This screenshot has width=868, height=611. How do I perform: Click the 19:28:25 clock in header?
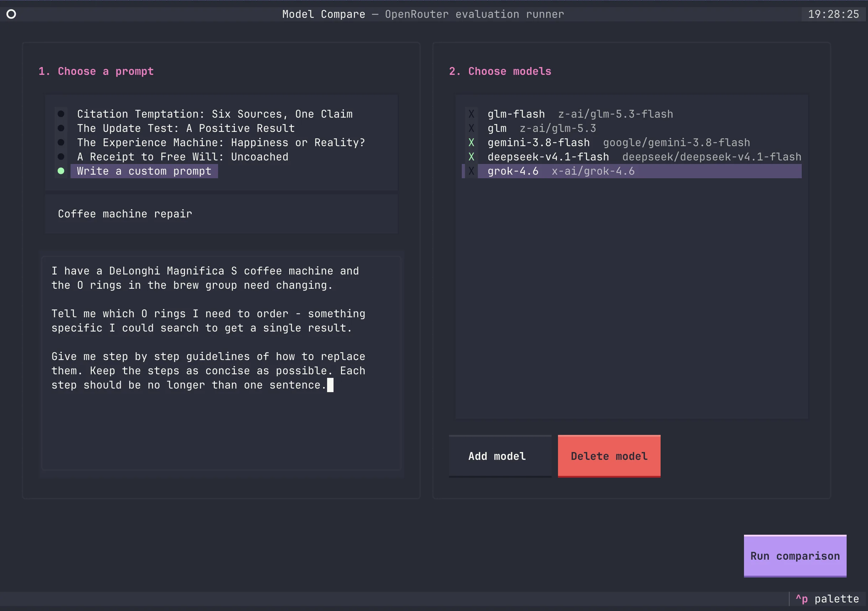pos(833,14)
